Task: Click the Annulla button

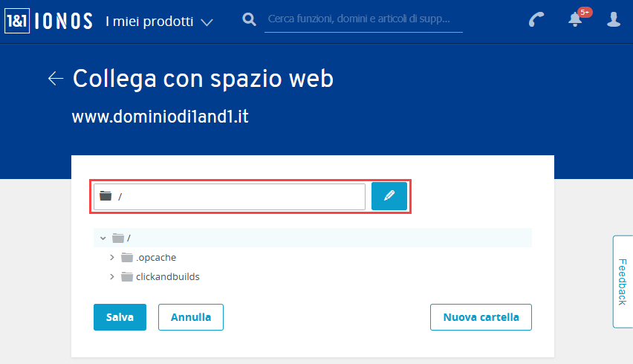Action: tap(191, 317)
